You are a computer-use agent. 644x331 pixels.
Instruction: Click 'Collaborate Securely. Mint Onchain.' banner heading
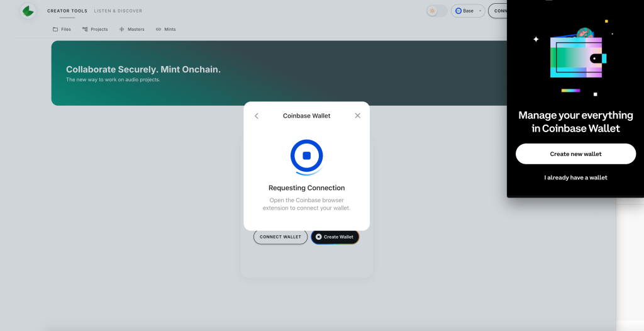coord(143,69)
